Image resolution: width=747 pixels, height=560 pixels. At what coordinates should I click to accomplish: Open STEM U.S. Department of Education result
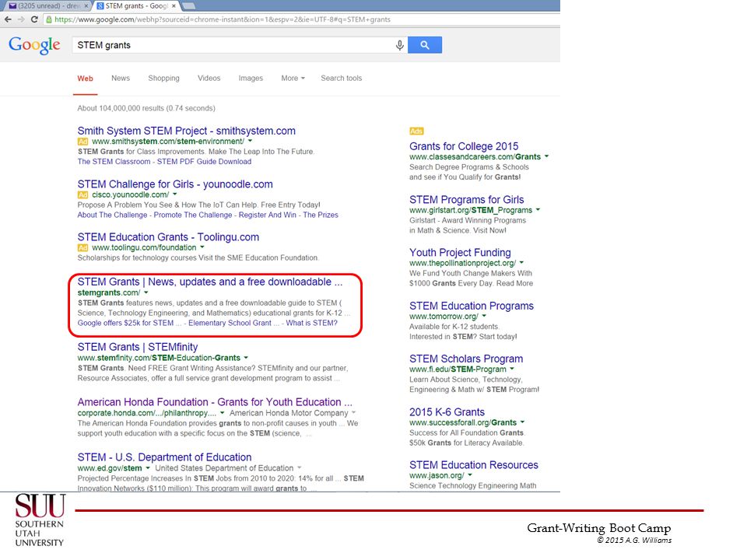(x=164, y=457)
